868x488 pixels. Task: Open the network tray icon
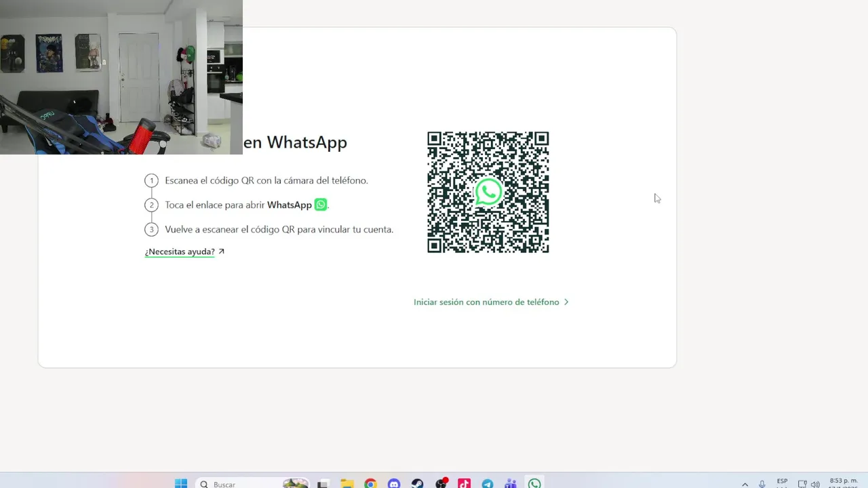[x=802, y=484]
